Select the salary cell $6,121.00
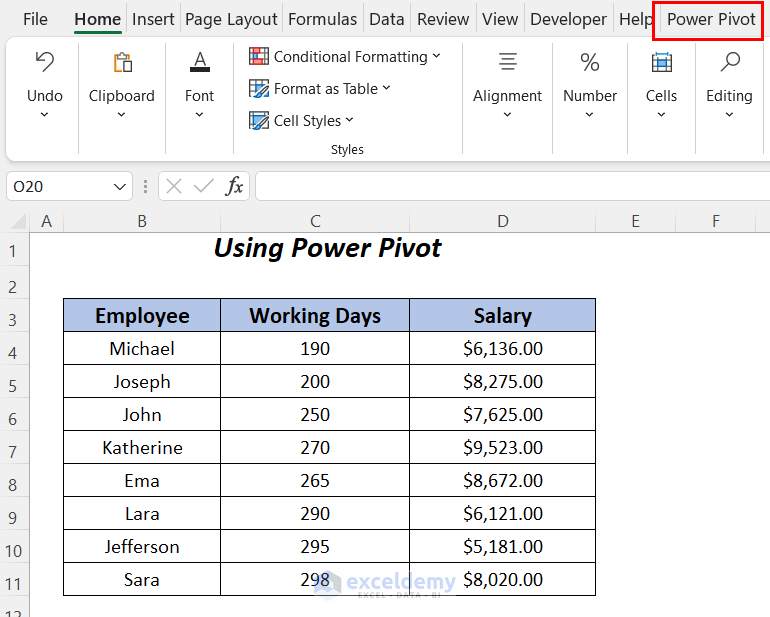Image resolution: width=770 pixels, height=617 pixels. tap(503, 513)
